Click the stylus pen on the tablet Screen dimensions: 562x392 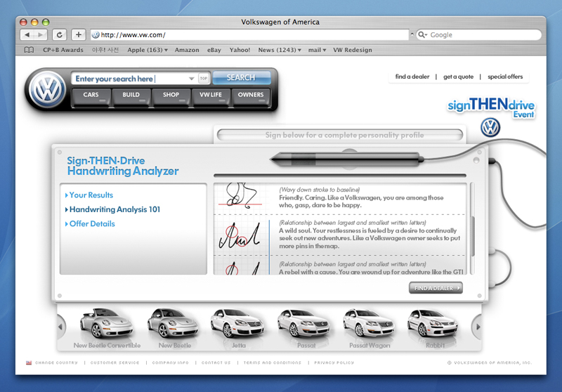(346, 159)
